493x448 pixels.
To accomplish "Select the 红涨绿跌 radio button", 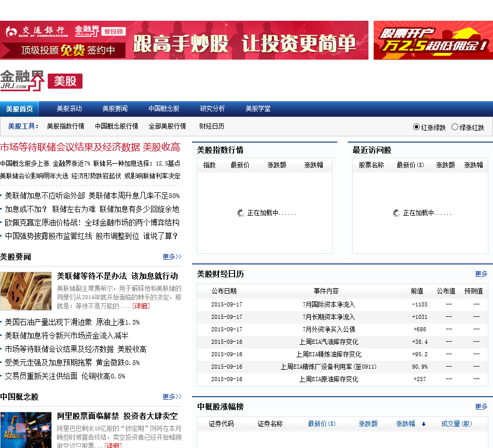I will coord(416,127).
